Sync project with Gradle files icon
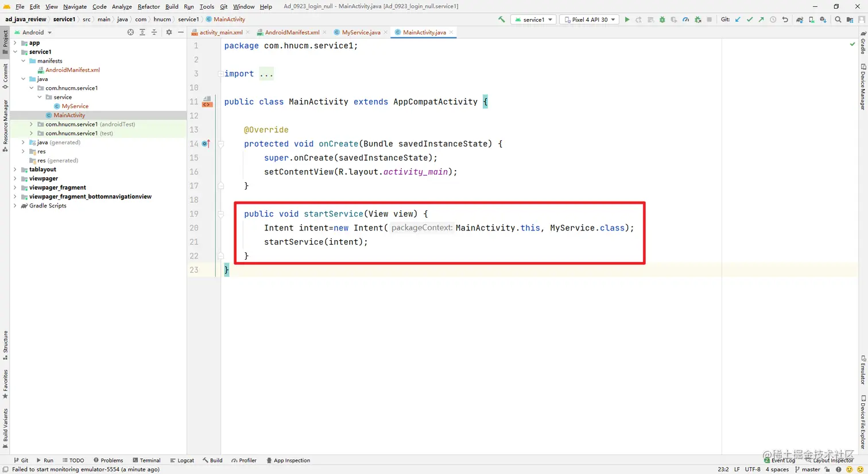Image resolution: width=868 pixels, height=474 pixels. pyautogui.click(x=800, y=20)
